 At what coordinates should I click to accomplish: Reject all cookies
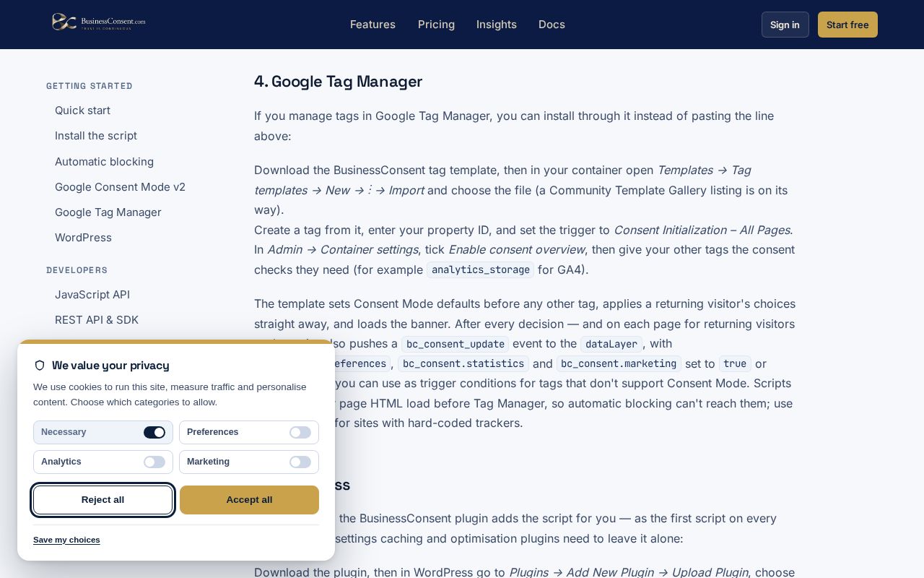tap(103, 500)
